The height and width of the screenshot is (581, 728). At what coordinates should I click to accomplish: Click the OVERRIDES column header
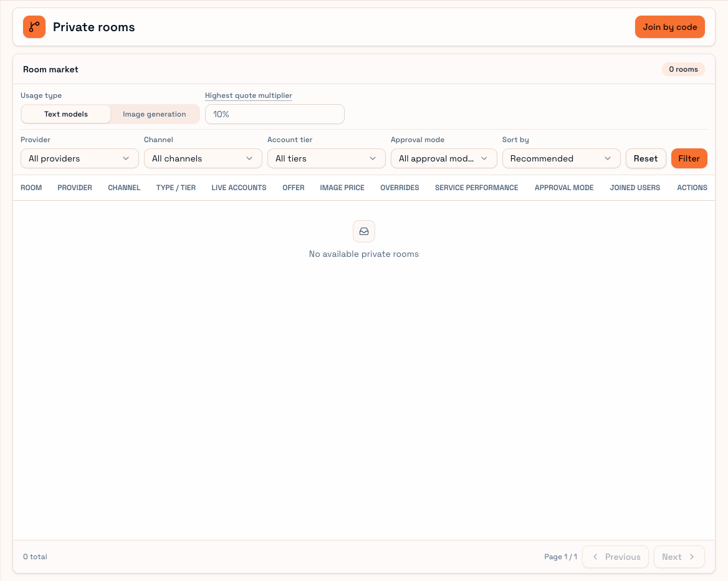[400, 188]
